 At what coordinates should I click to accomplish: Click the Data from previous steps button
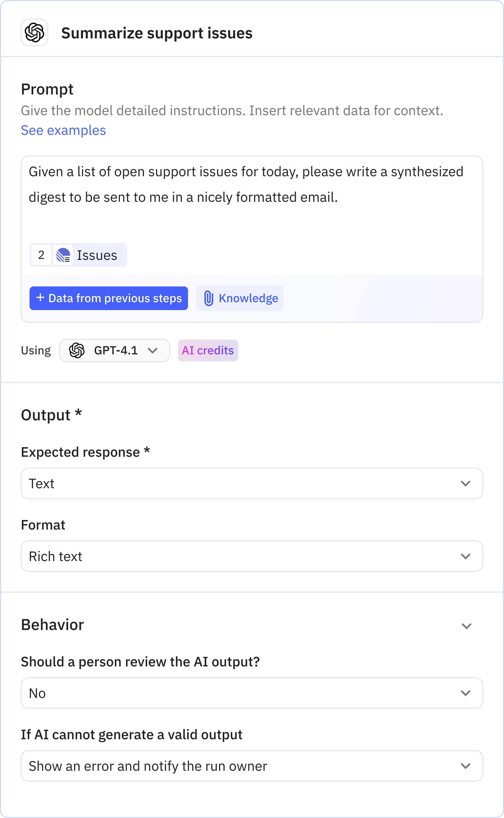tap(108, 298)
